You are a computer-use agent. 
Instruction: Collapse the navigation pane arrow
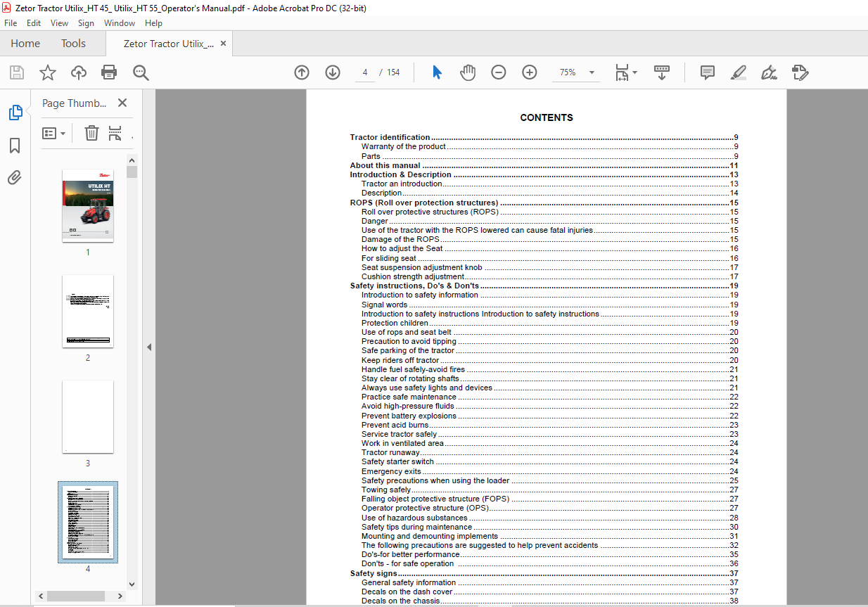(x=148, y=347)
